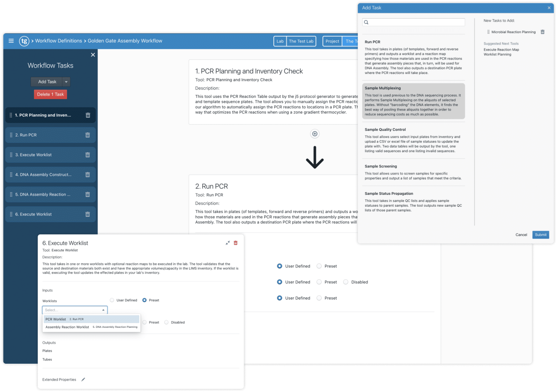The image size is (557, 392).
Task: Open the Workflow Definitions breadcrumb
Action: coord(58,41)
